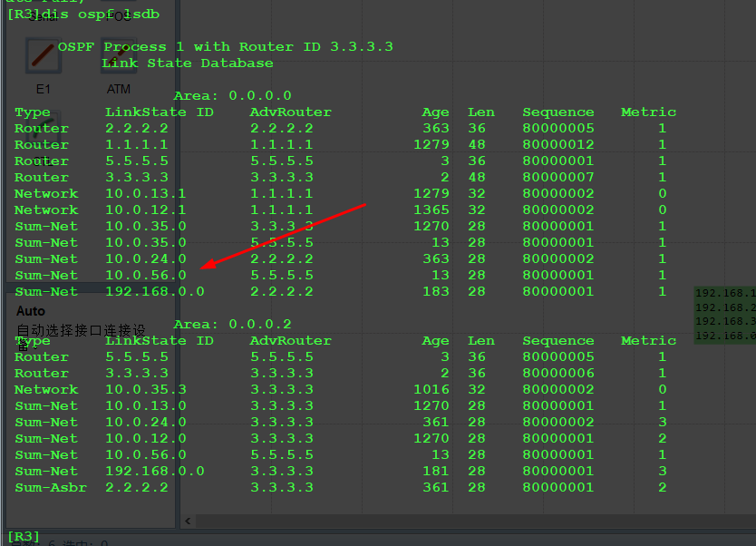Screen dimensions: 756x546
Task: Click the 'Link State Database' heading
Action: (187, 63)
